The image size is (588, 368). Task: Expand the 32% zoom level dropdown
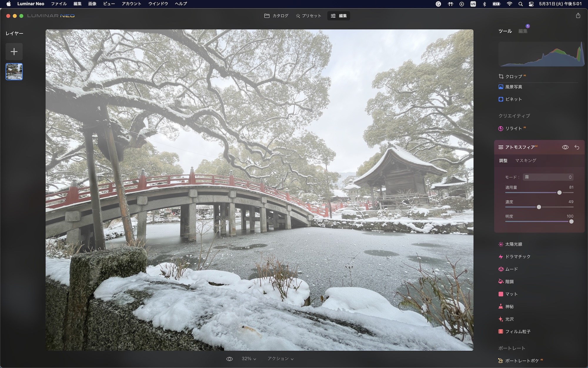(249, 359)
